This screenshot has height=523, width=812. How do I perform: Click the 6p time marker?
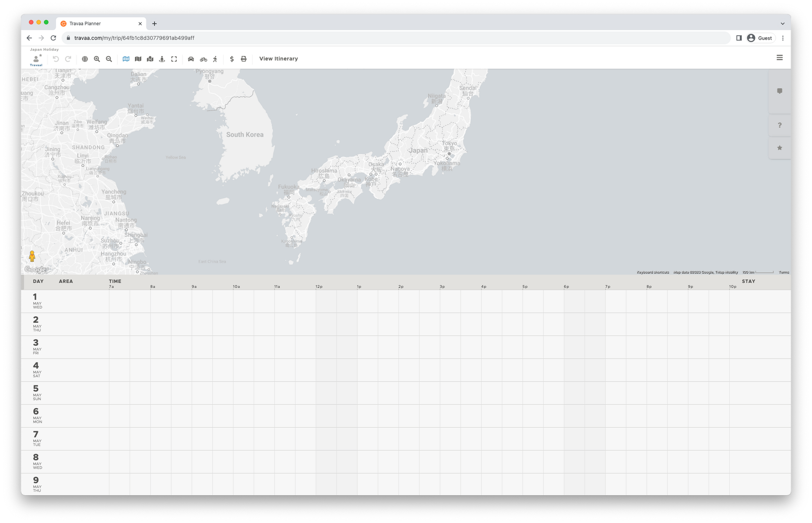coord(566,286)
